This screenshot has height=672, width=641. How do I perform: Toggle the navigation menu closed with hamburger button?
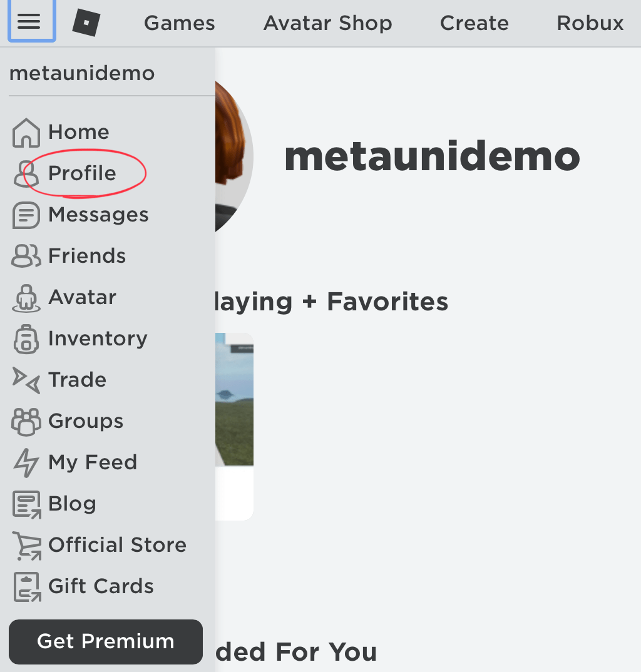click(x=31, y=21)
